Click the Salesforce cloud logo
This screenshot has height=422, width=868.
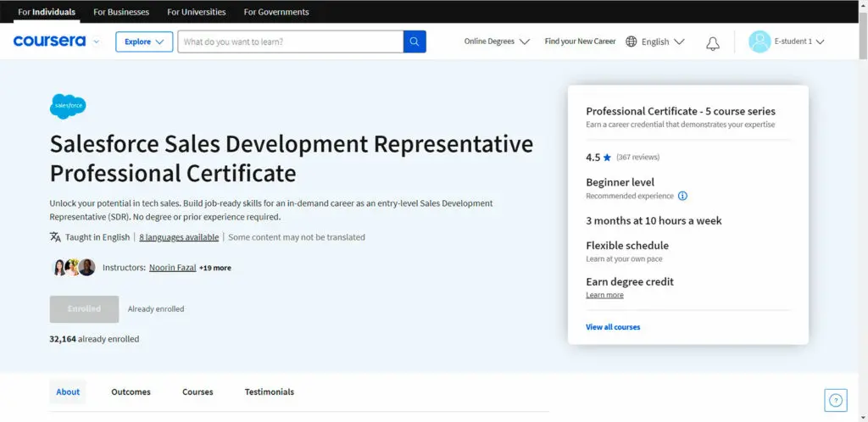point(68,106)
